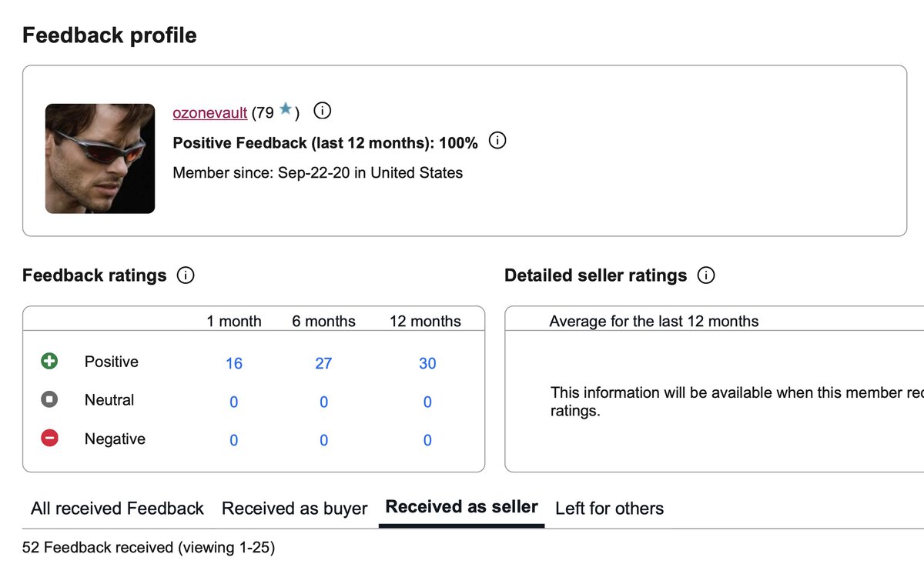924x564 pixels.
Task: Click the green Positive plus icon
Action: [50, 362]
